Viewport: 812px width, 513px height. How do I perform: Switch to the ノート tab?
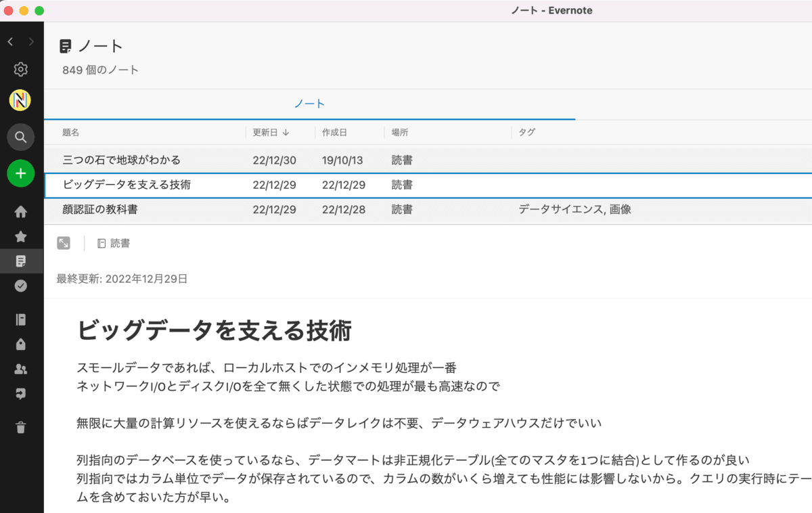(309, 104)
